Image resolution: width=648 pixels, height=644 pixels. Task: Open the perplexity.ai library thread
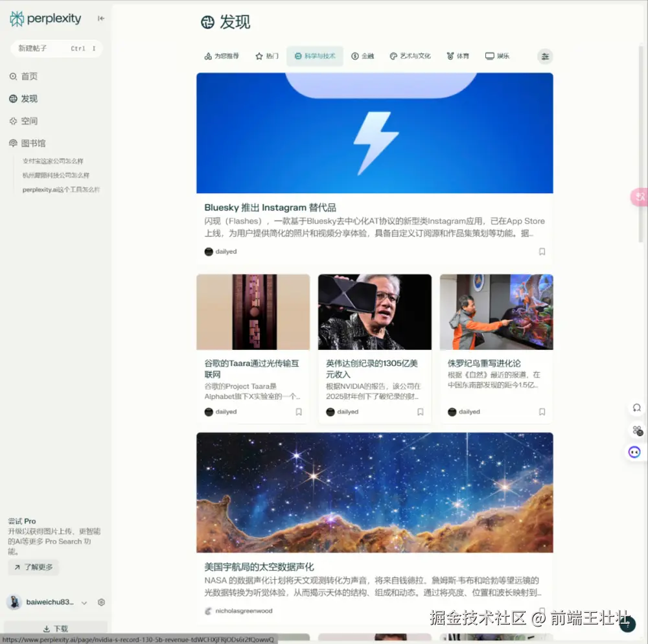point(61,190)
